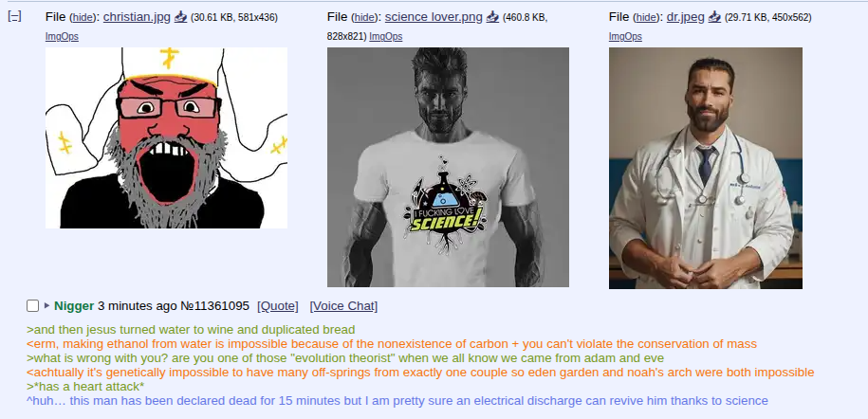The height and width of the screenshot is (419, 868).
Task: Hide the dr.jpeg file
Action: click(647, 18)
